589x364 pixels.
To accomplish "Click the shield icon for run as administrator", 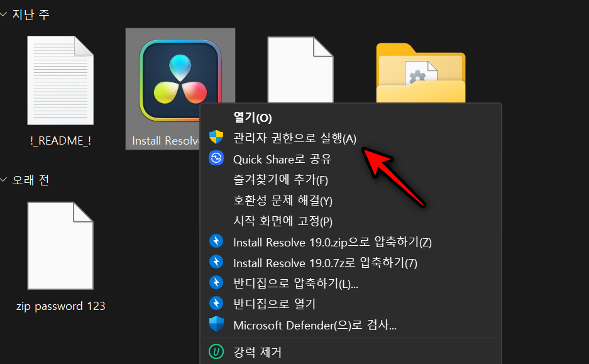I will pos(216,138).
